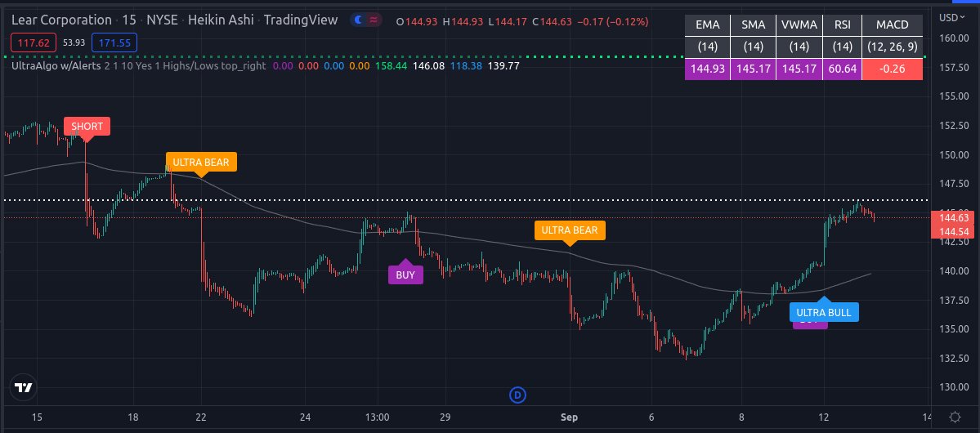This screenshot has height=433, width=980.
Task: Click the ULTRA BEAR label near Sep
Action: pos(570,230)
